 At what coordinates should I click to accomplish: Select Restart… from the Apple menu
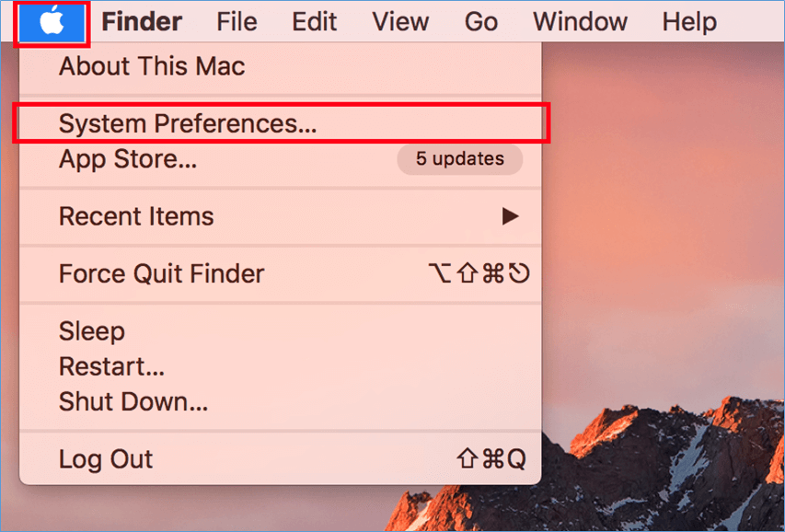(281, 366)
